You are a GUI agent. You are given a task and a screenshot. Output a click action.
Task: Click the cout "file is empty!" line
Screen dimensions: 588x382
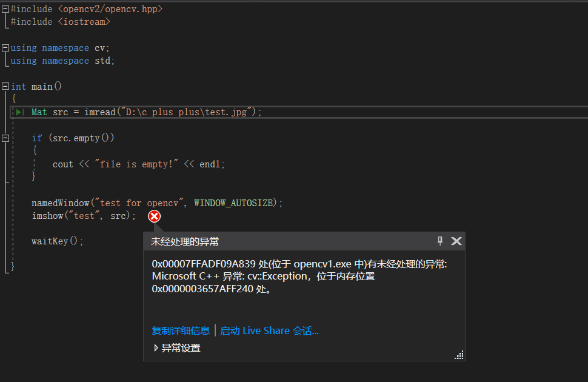tap(138, 164)
